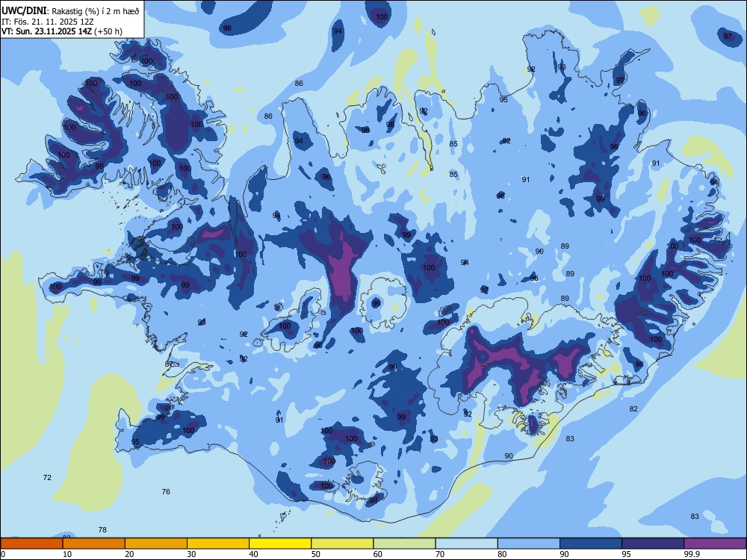Choose the purple legend swatch above 99.9

click(715, 544)
